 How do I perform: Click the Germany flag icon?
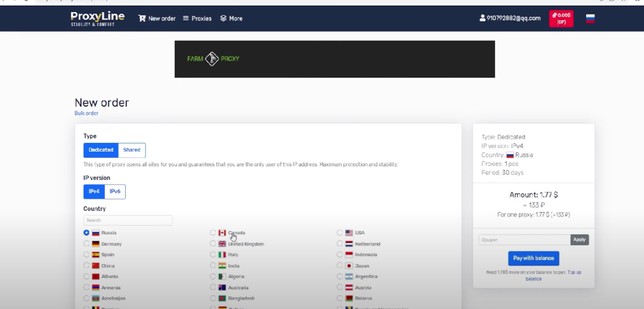96,244
